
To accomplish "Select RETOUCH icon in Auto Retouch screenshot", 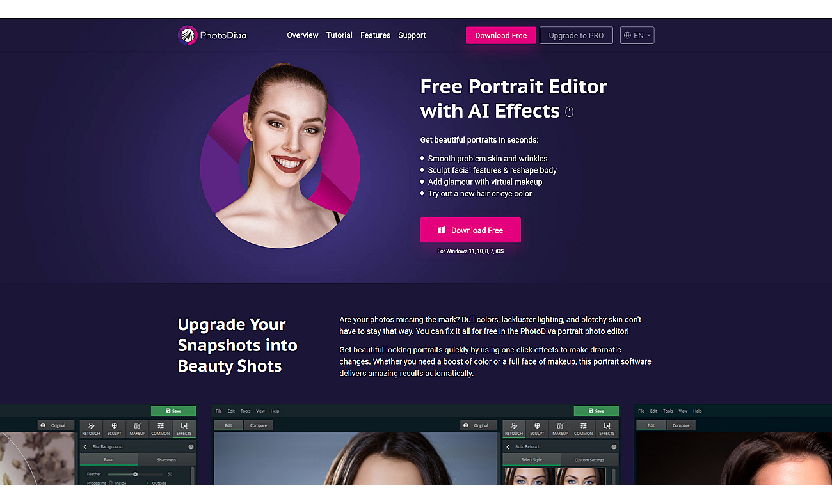I will (x=514, y=429).
